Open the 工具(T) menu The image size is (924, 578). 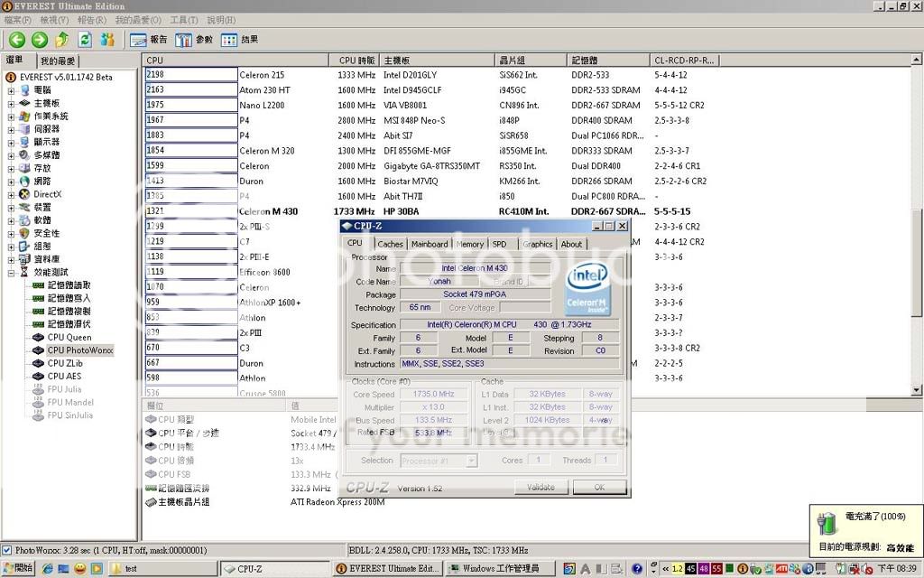pos(184,20)
